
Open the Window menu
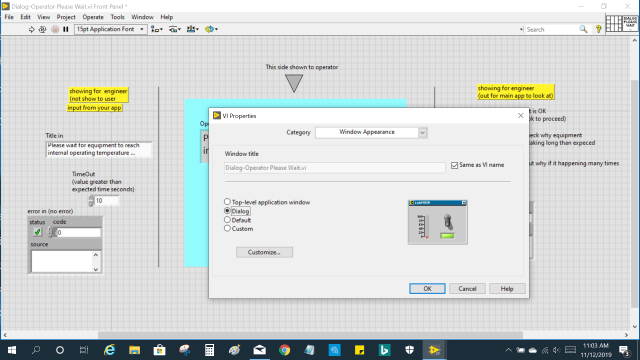point(142,17)
